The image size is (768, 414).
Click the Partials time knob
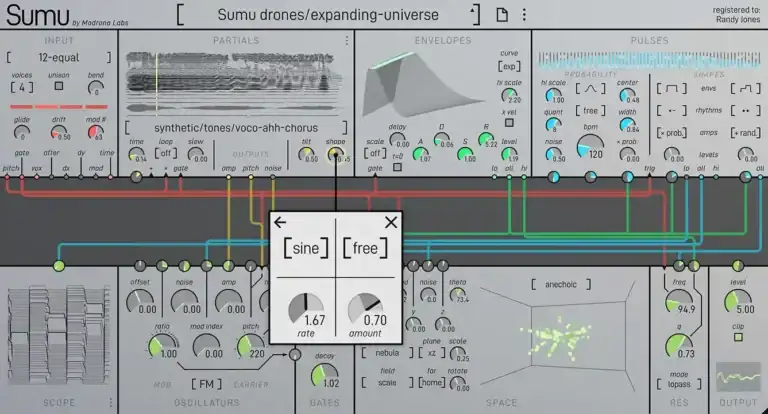tap(137, 155)
